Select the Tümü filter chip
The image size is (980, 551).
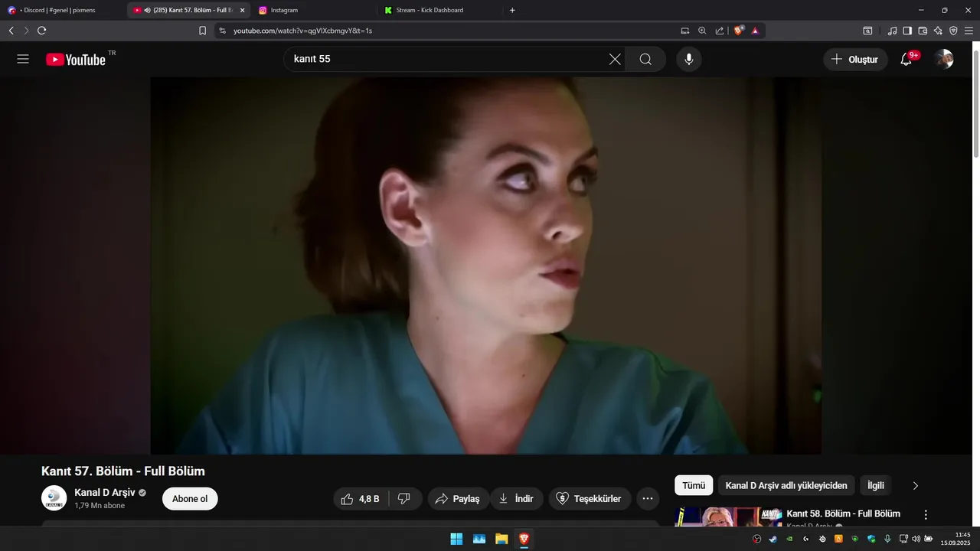tap(694, 485)
